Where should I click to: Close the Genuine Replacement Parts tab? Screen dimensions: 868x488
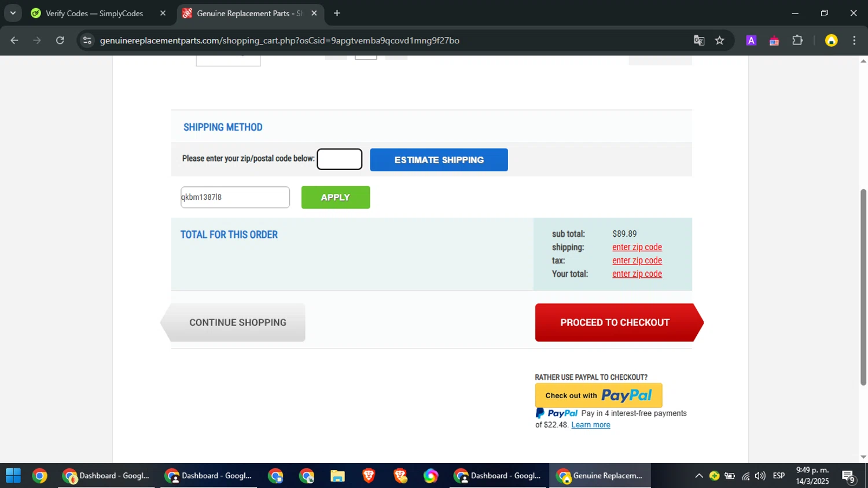pos(314,13)
